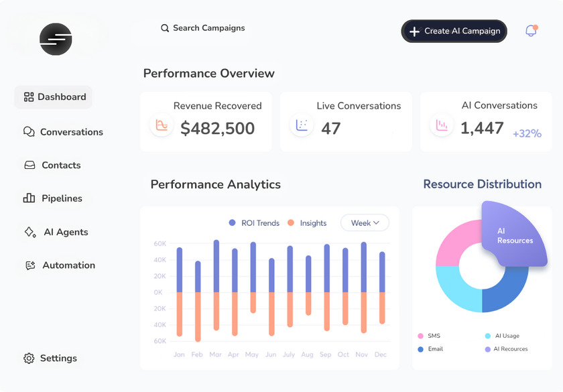This screenshot has height=392, width=563.
Task: Click the Settings gear icon
Action: (x=29, y=358)
